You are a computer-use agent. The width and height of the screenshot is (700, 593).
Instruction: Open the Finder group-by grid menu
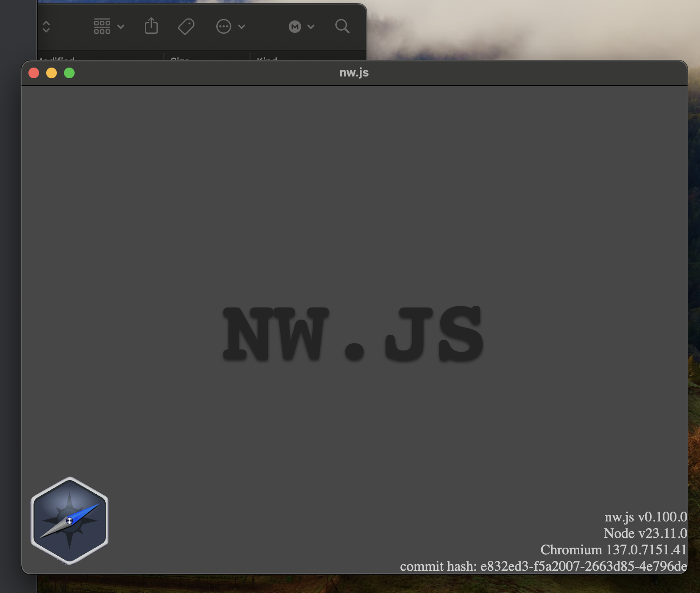(109, 27)
